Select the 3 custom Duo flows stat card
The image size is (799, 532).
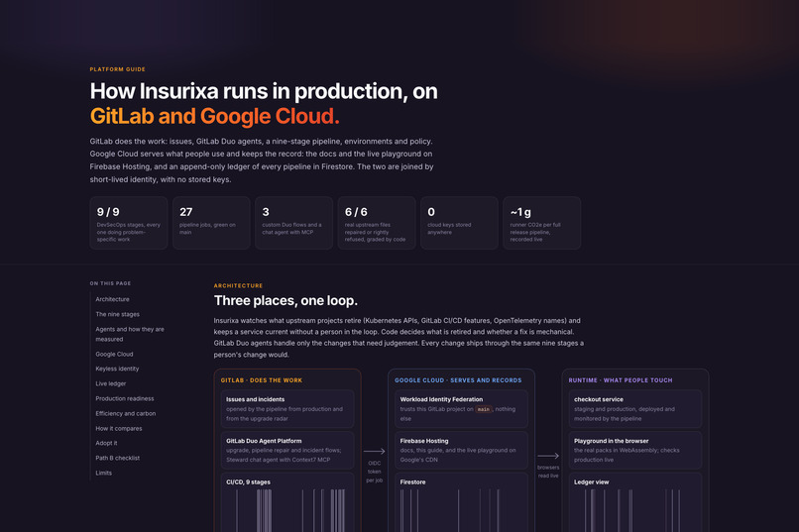click(x=293, y=223)
